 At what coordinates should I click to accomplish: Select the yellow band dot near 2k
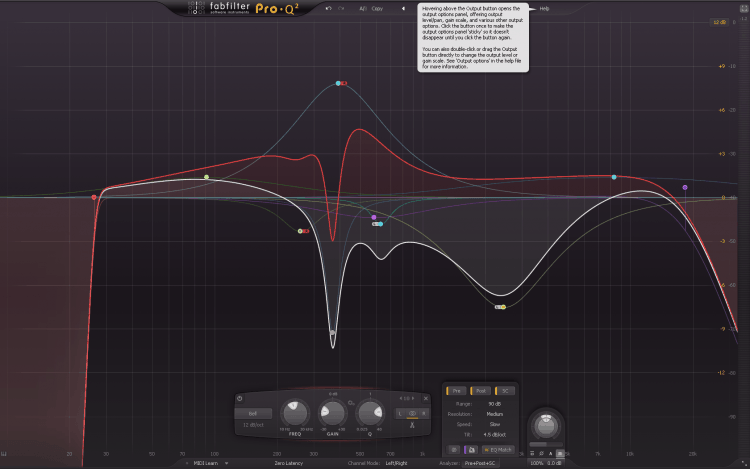[503, 307]
